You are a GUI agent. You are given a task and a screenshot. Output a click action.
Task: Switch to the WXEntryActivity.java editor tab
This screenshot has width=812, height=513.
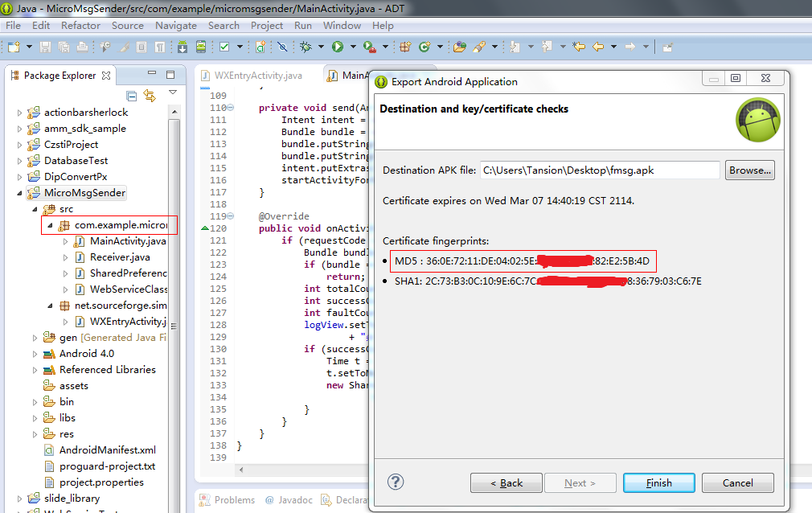pyautogui.click(x=257, y=75)
